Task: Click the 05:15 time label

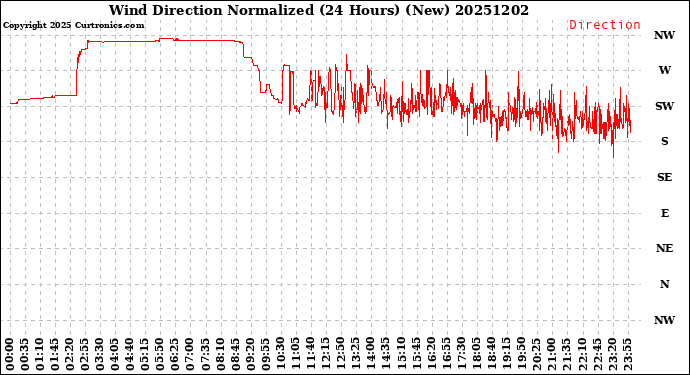Action: click(145, 354)
